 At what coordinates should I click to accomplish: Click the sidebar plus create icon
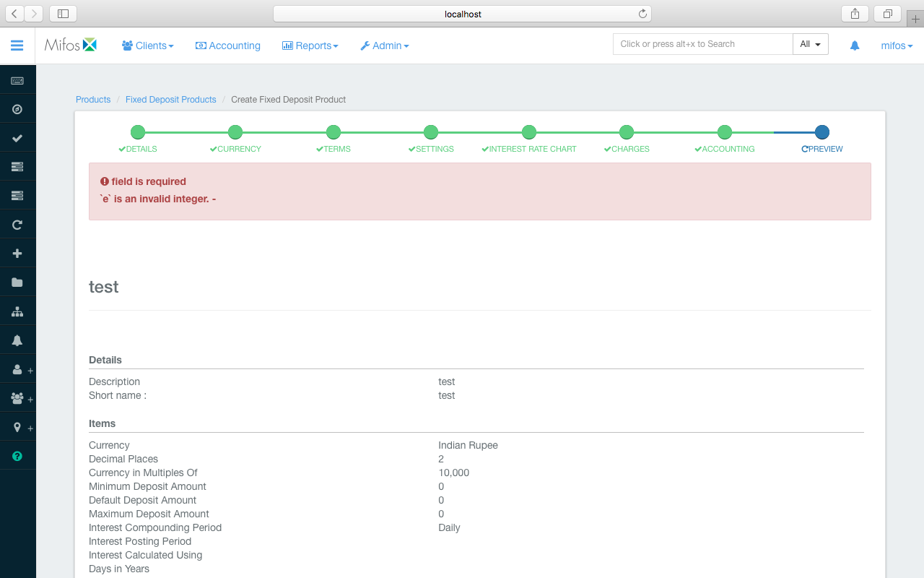17,253
